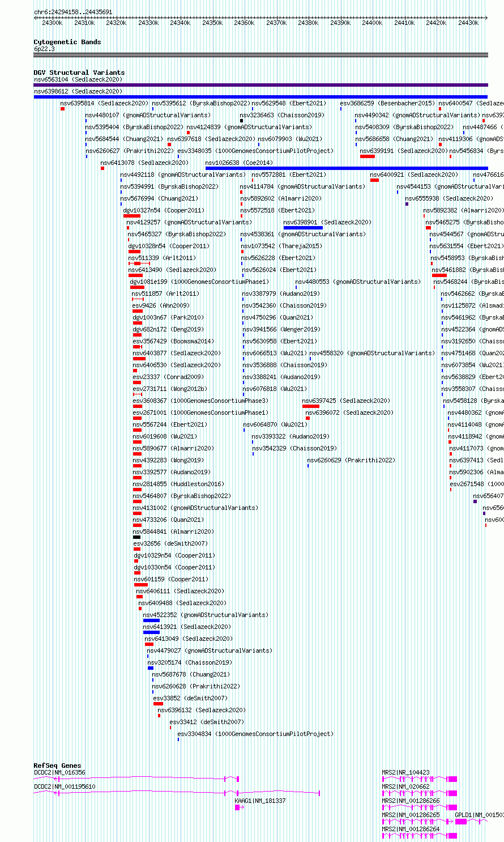The width and height of the screenshot is (504, 842).
Task: Open nsv4522352 (gnomADStructuralVariants) label
Action: 206,615
